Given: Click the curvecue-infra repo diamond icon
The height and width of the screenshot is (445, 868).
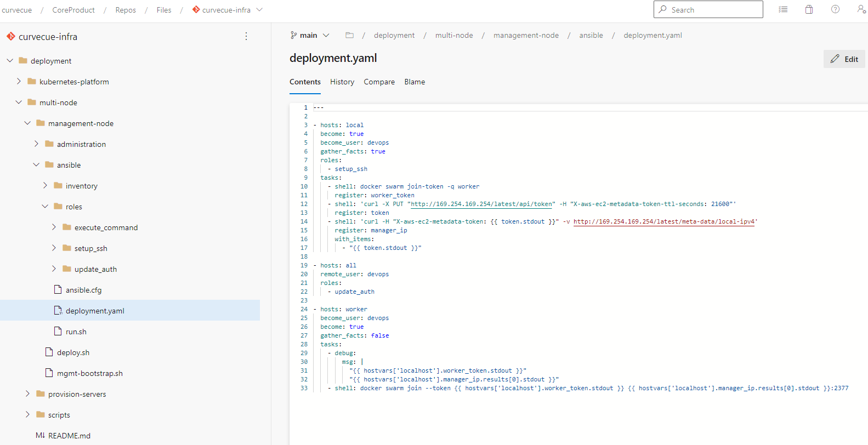Looking at the screenshot, I should (x=11, y=36).
